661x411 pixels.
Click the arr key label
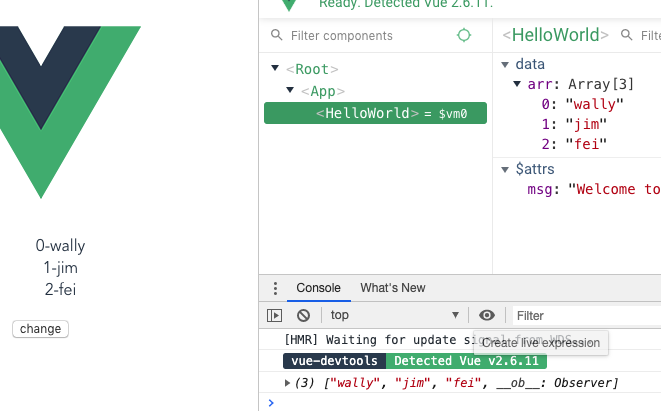point(540,84)
